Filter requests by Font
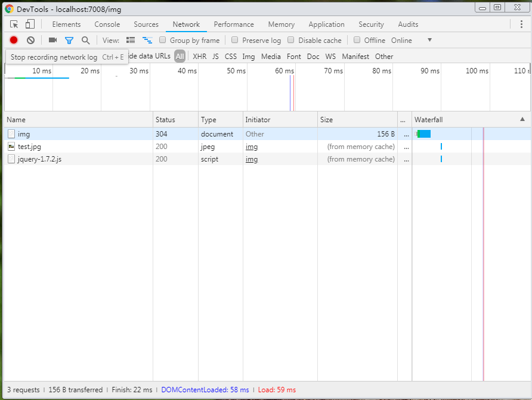The width and height of the screenshot is (532, 400). coord(294,56)
